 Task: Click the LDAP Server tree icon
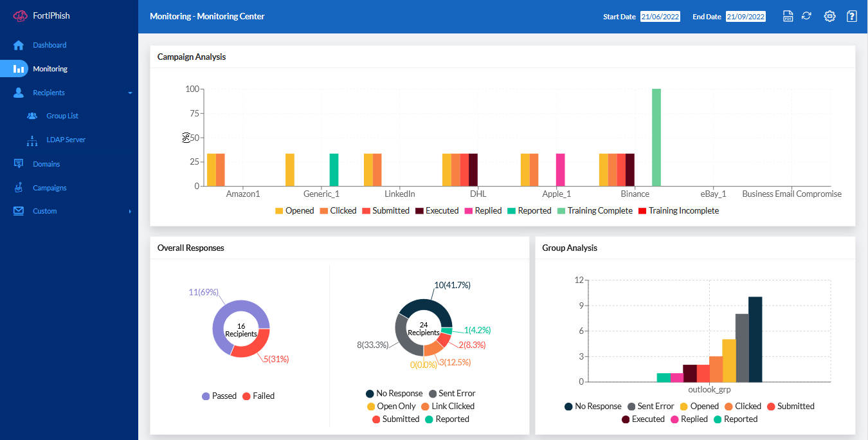pos(32,140)
